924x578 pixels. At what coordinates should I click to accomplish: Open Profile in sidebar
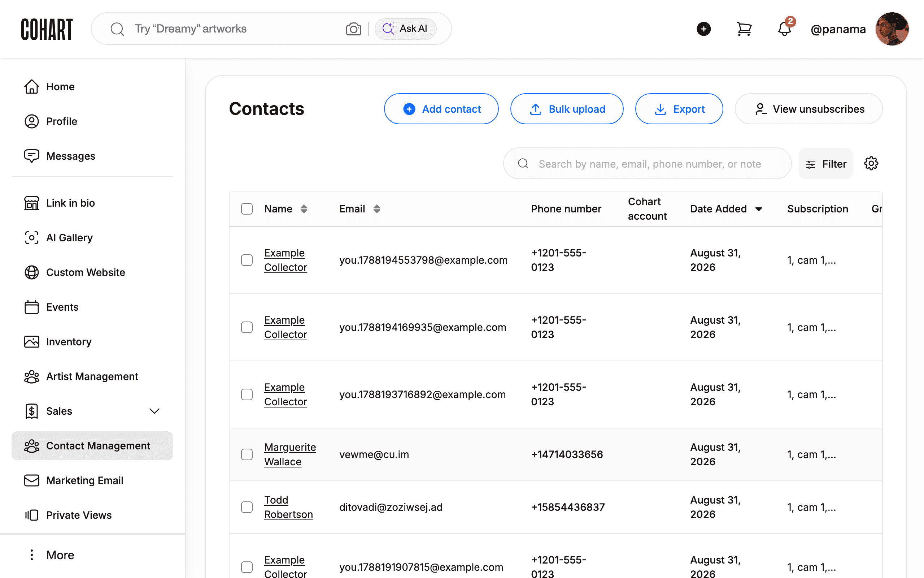[x=92, y=122]
